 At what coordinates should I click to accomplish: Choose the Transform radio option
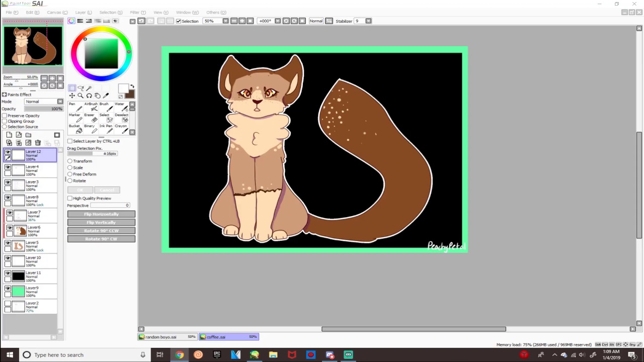click(x=70, y=161)
